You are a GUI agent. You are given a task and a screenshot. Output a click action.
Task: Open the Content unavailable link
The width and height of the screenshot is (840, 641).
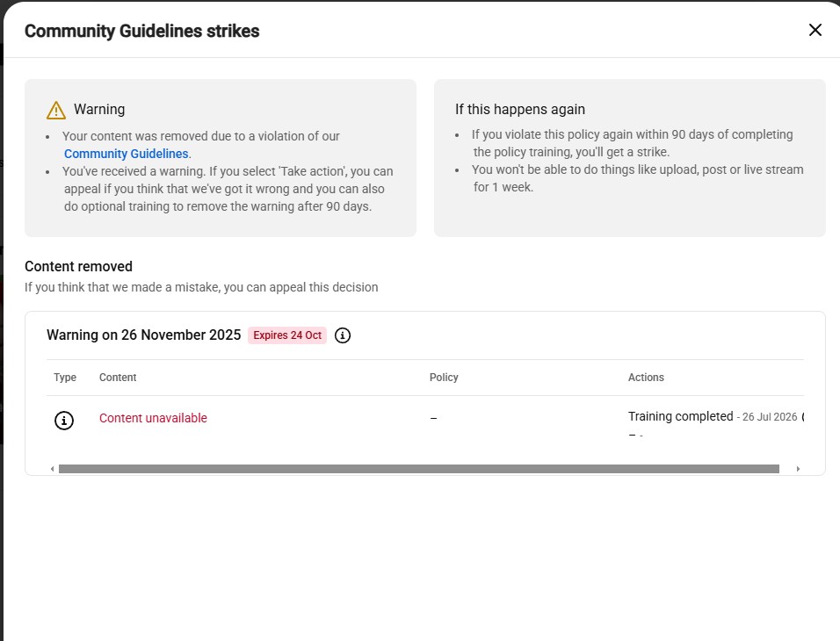click(x=153, y=418)
